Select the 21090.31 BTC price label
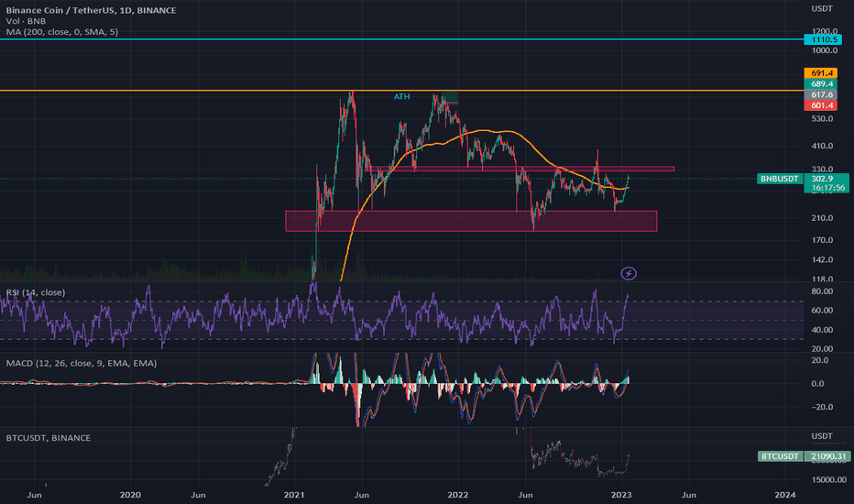This screenshot has height=504, width=854. point(829,456)
